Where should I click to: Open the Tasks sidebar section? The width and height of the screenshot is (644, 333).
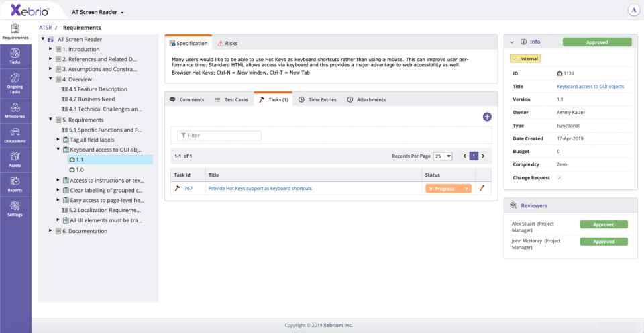click(x=15, y=57)
